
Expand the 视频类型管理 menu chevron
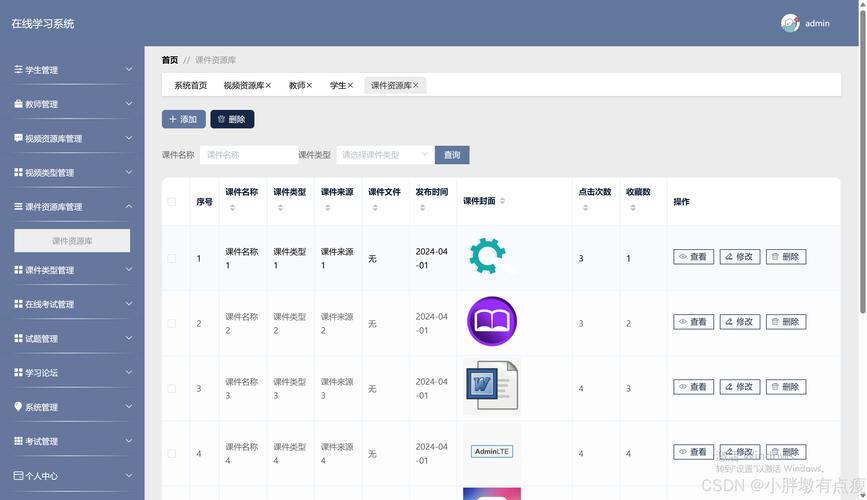[129, 173]
